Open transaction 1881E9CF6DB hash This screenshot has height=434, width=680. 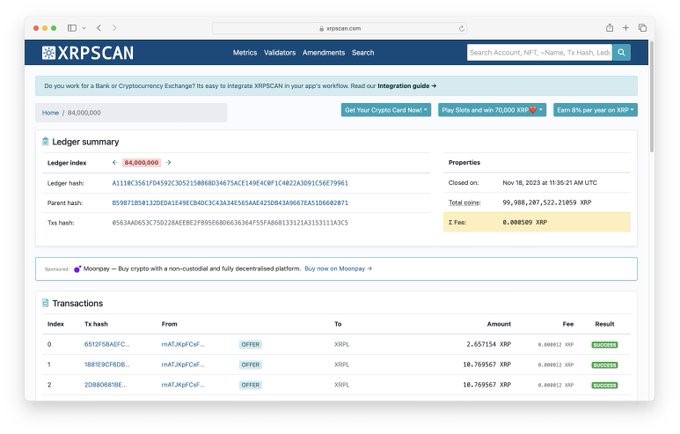107,365
